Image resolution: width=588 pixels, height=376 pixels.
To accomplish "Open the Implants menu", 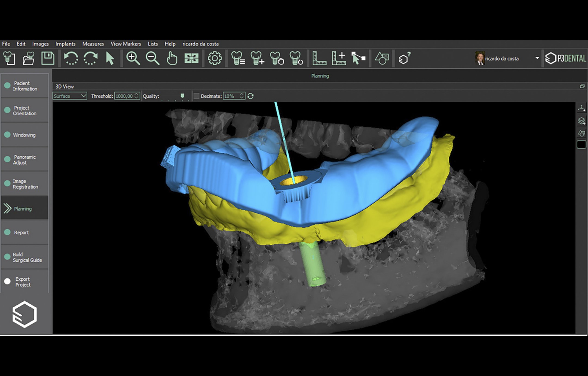I will tap(65, 44).
